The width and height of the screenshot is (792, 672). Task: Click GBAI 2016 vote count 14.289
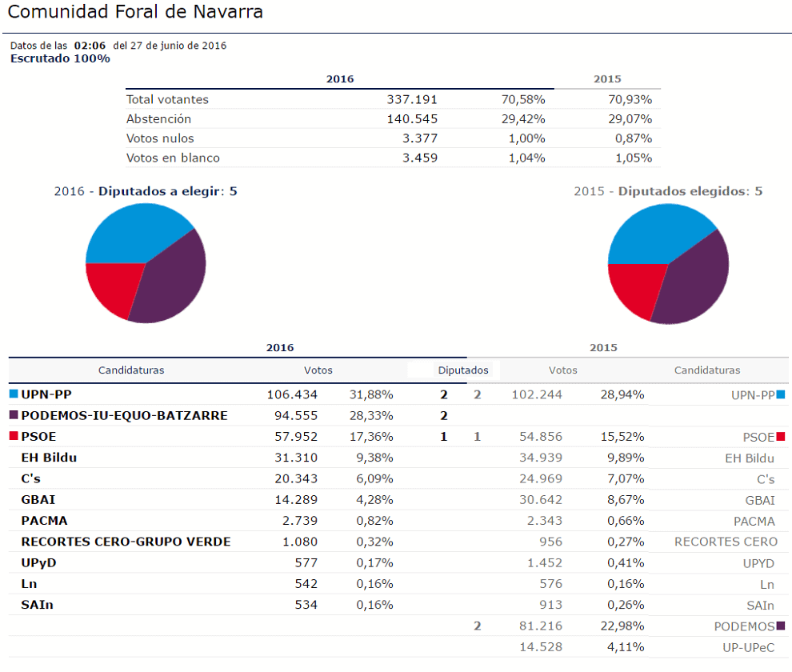click(x=296, y=500)
